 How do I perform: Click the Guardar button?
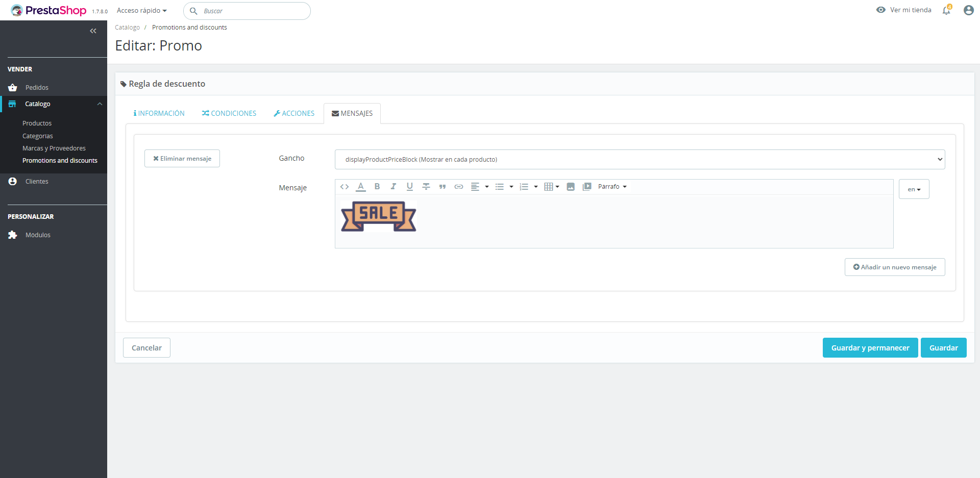pos(944,348)
